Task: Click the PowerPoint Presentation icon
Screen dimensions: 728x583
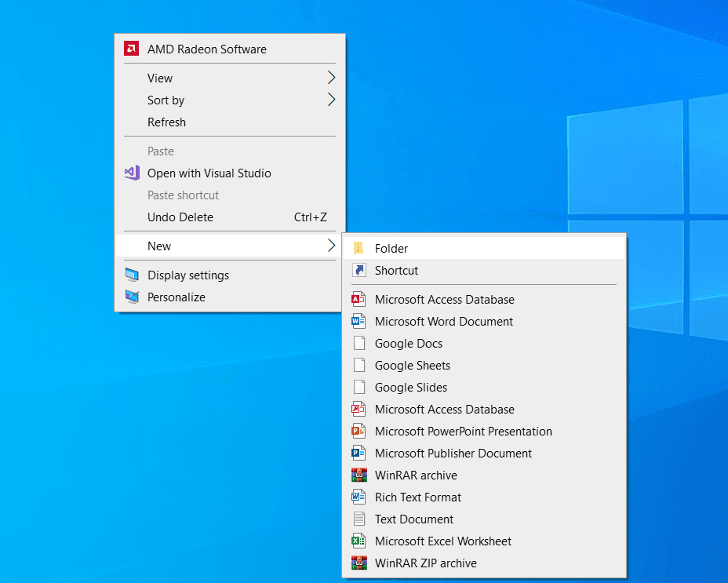Action: [x=359, y=431]
